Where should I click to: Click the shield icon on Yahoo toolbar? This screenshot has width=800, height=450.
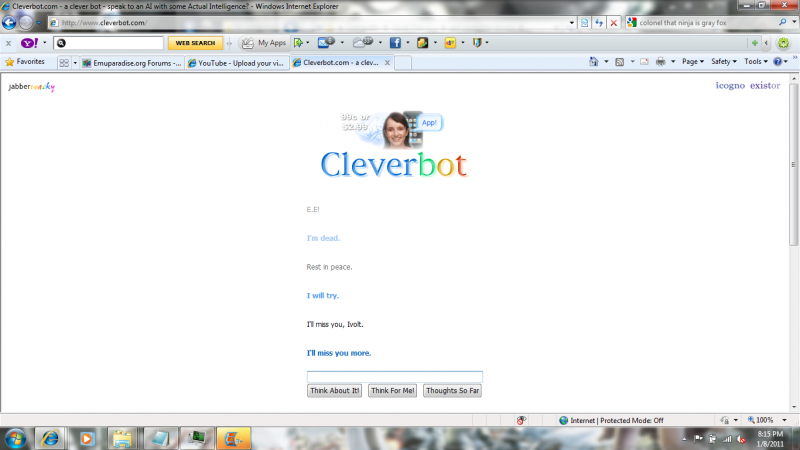tap(477, 43)
